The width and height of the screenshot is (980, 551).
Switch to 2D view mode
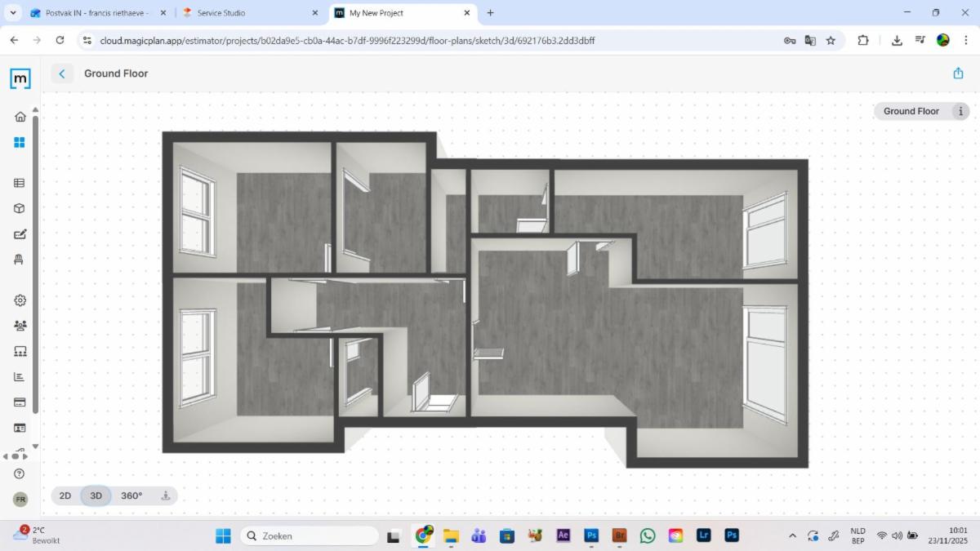point(65,495)
